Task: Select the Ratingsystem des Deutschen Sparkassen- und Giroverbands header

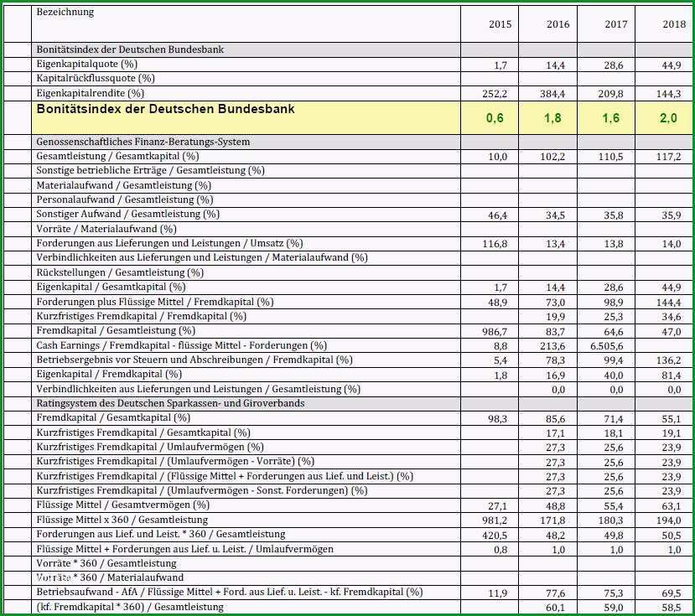Action: 171,404
